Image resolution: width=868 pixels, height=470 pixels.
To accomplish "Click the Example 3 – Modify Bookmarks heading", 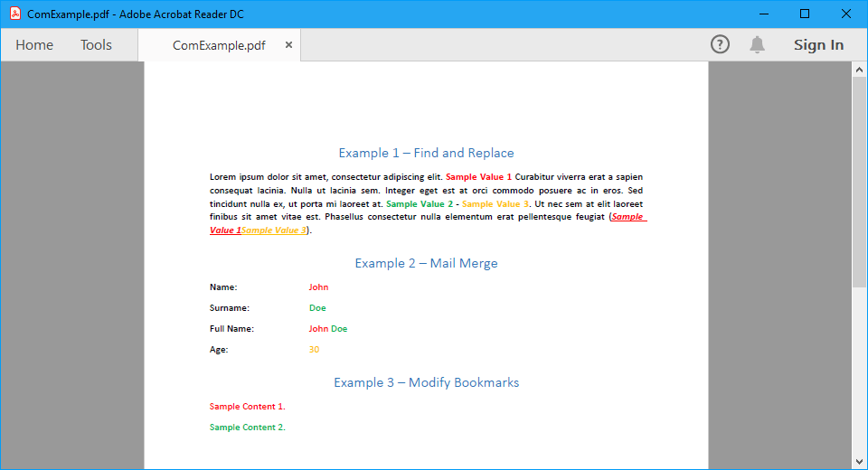I will click(x=426, y=382).
